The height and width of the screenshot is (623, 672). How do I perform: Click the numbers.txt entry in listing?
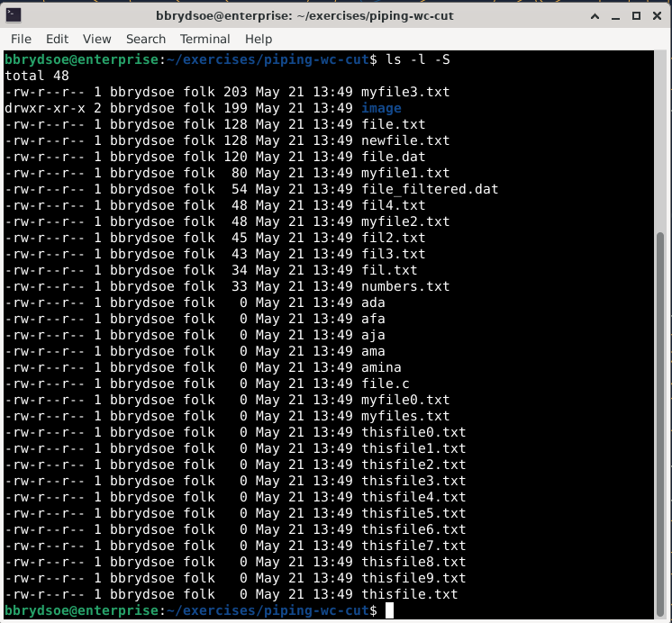405,286
